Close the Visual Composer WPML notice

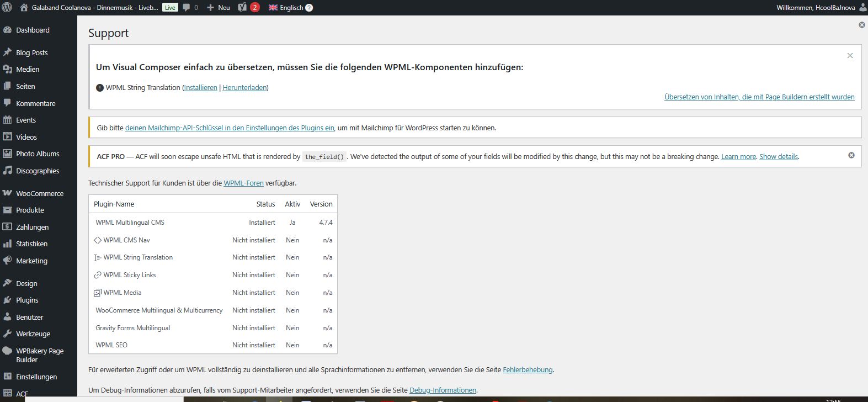point(850,56)
